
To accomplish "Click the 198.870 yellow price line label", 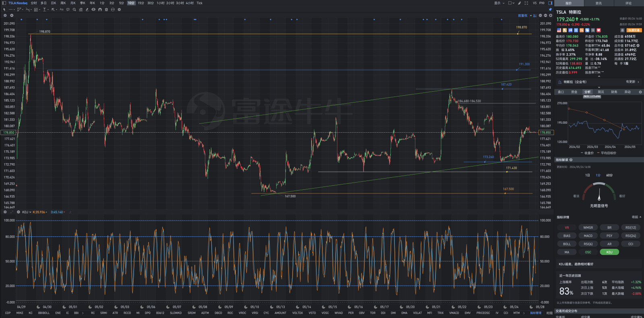I will [x=521, y=27].
